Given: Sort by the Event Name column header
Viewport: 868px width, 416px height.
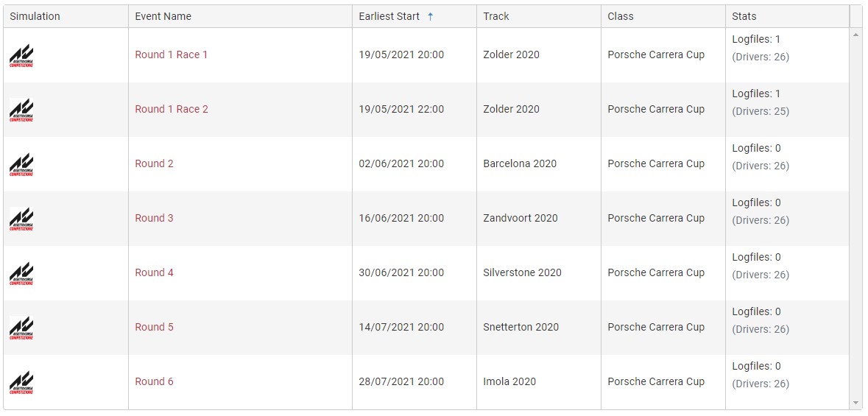Looking at the screenshot, I should (x=163, y=16).
